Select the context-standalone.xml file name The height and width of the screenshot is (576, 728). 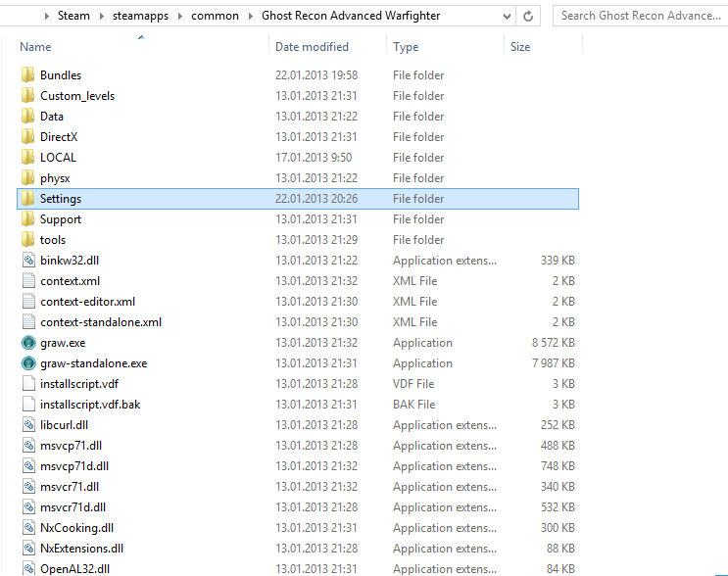(101, 322)
